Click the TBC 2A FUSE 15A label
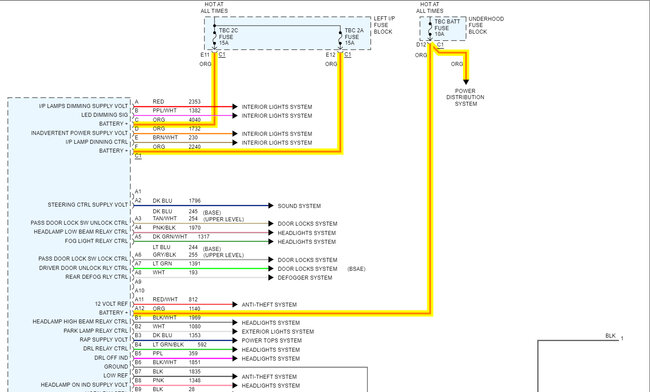The height and width of the screenshot is (392, 650). 354,37
